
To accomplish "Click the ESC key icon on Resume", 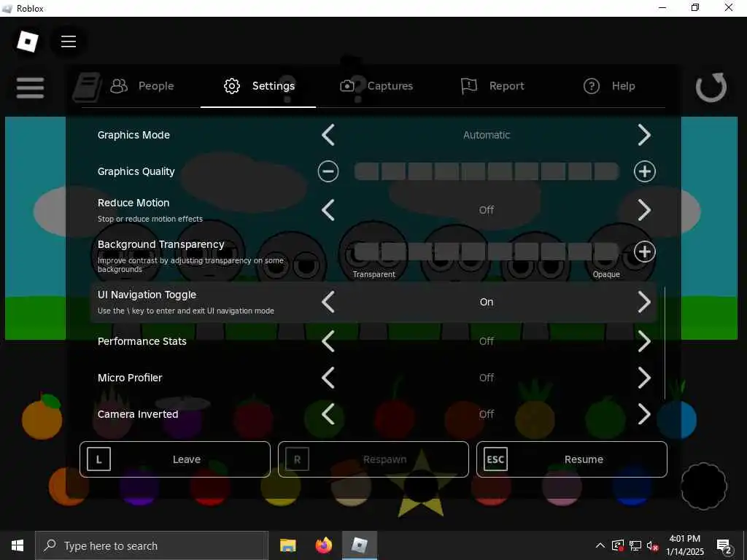I will click(x=495, y=459).
